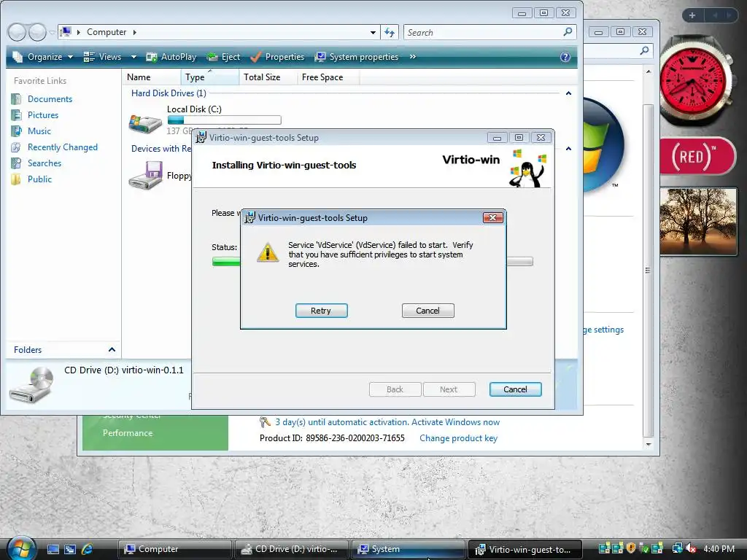747x560 pixels.
Task: Click AutoPlay in the Explorer toolbar
Action: pos(171,57)
